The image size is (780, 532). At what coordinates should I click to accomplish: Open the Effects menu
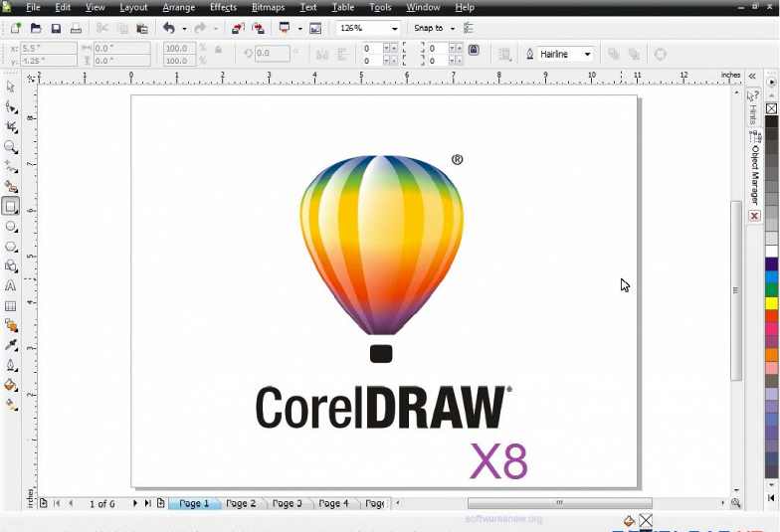(x=223, y=8)
